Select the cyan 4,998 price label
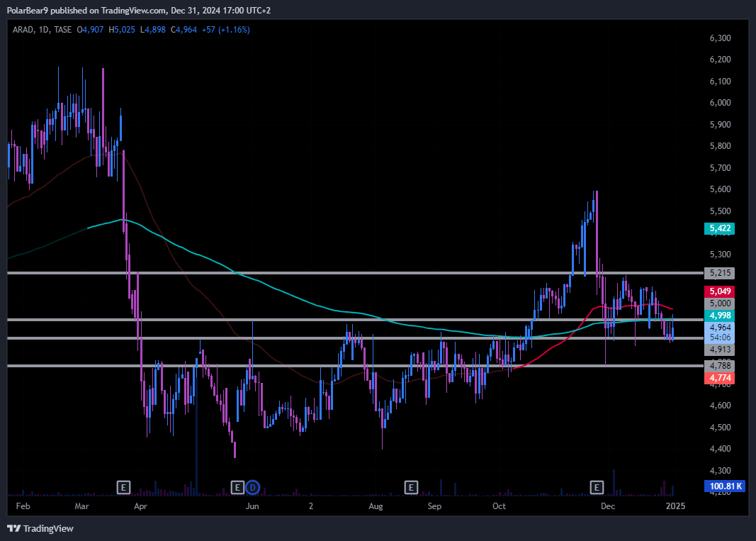Viewport: 756px width, 541px height. 719,315
